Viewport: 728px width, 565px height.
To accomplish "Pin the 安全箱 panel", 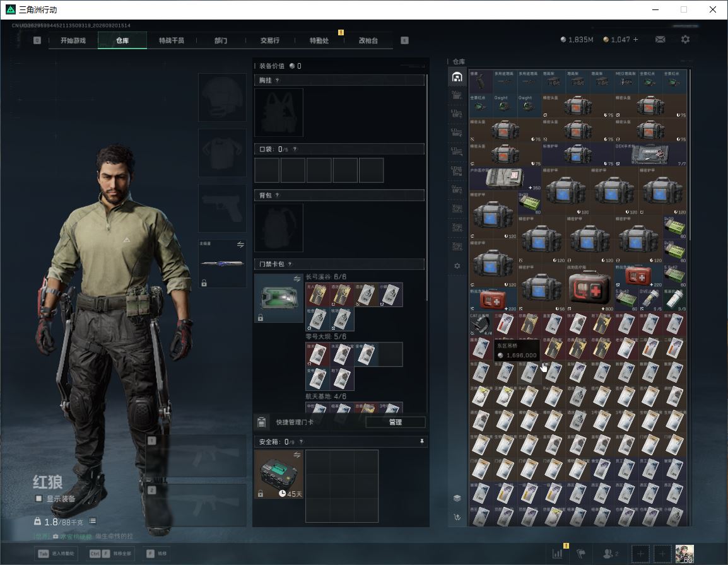I will pos(421,441).
